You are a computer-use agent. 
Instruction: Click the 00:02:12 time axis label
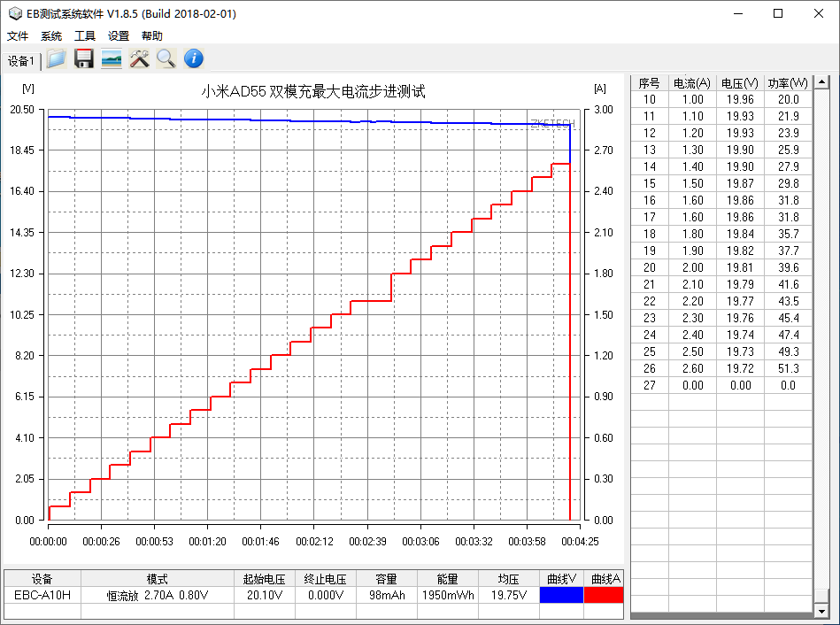pos(314,542)
